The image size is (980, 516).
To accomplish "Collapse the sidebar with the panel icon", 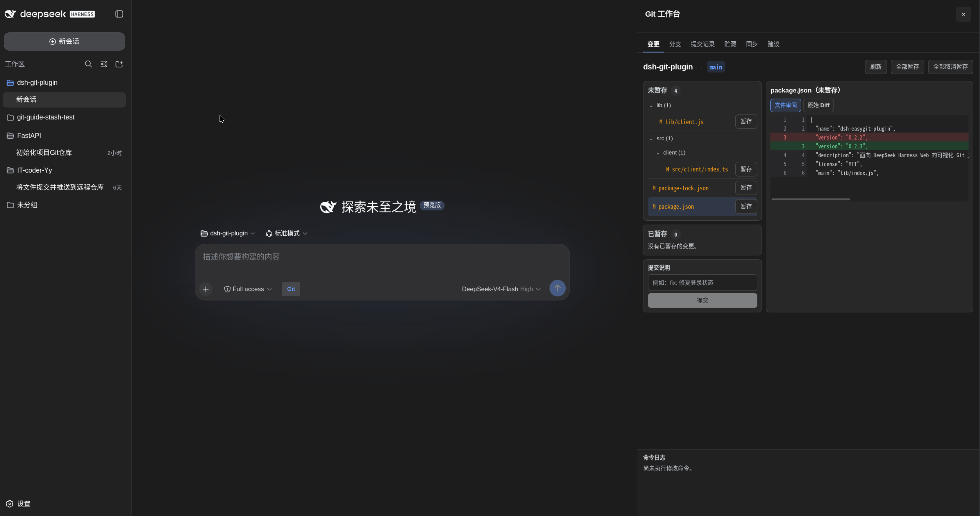I will click(x=119, y=14).
